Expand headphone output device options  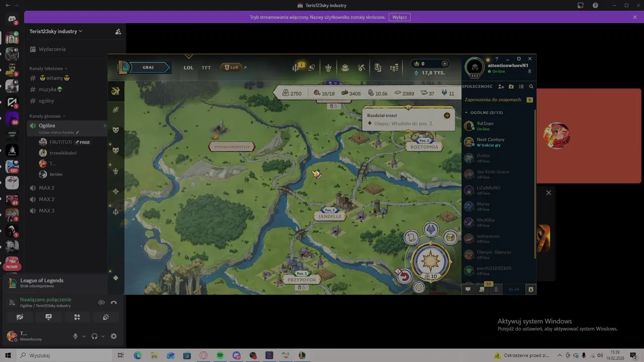click(103, 336)
